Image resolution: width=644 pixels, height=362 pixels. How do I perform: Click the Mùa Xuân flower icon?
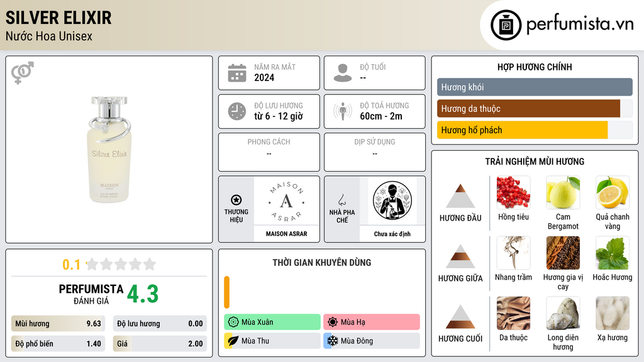233,322
